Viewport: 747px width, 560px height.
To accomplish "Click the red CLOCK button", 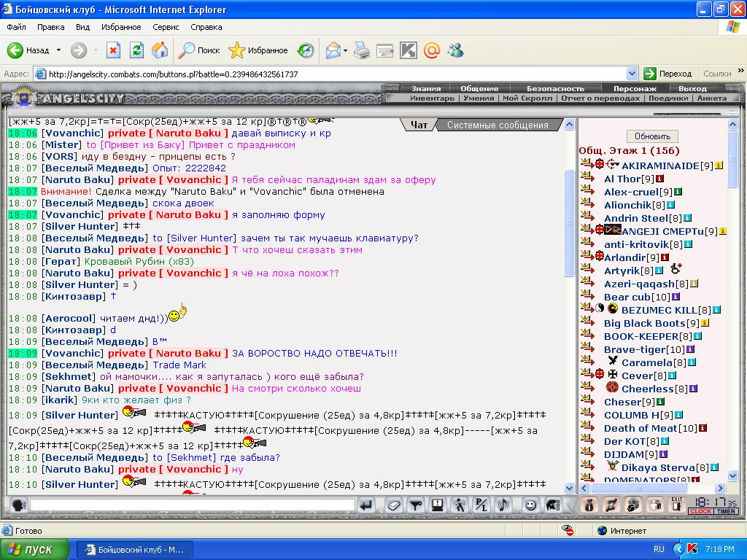I will click(700, 511).
